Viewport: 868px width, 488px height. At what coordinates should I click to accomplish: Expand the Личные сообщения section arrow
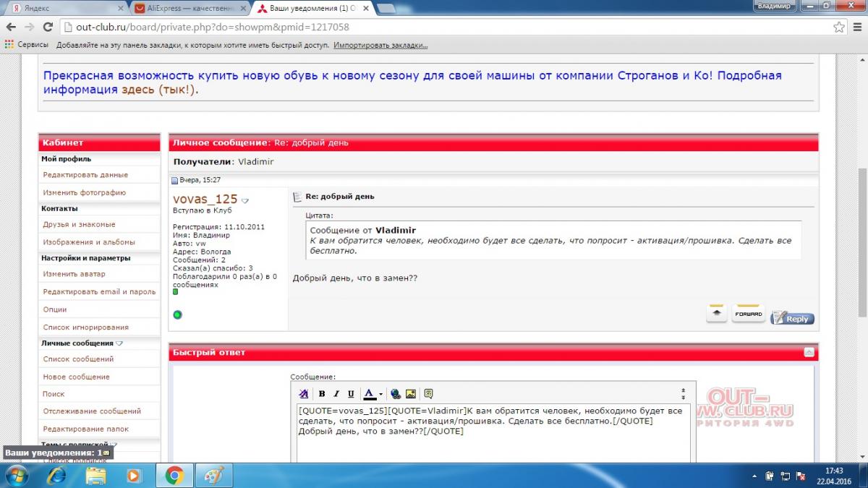tap(119, 343)
